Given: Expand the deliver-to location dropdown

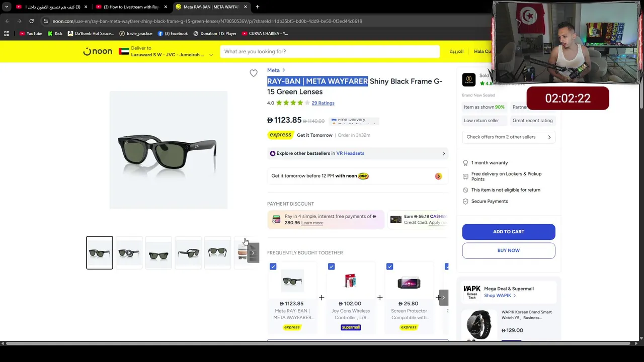Looking at the screenshot, I should (x=211, y=55).
